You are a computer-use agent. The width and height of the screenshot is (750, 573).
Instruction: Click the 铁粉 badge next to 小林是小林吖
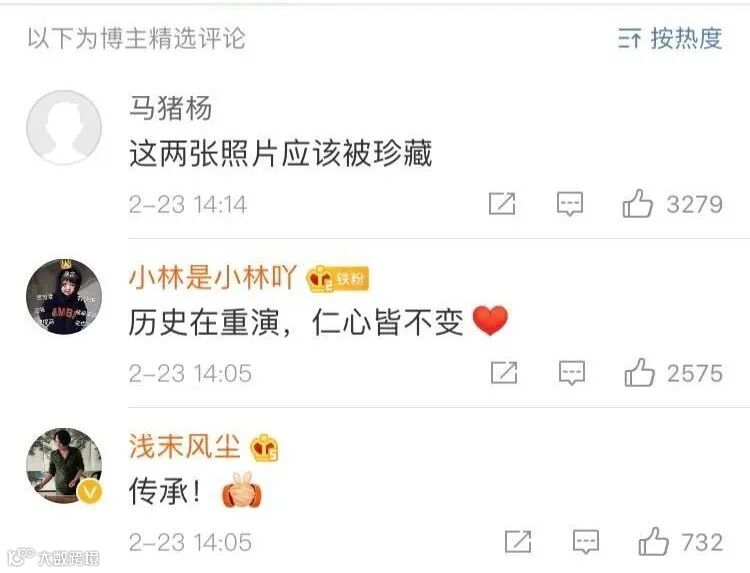338,278
